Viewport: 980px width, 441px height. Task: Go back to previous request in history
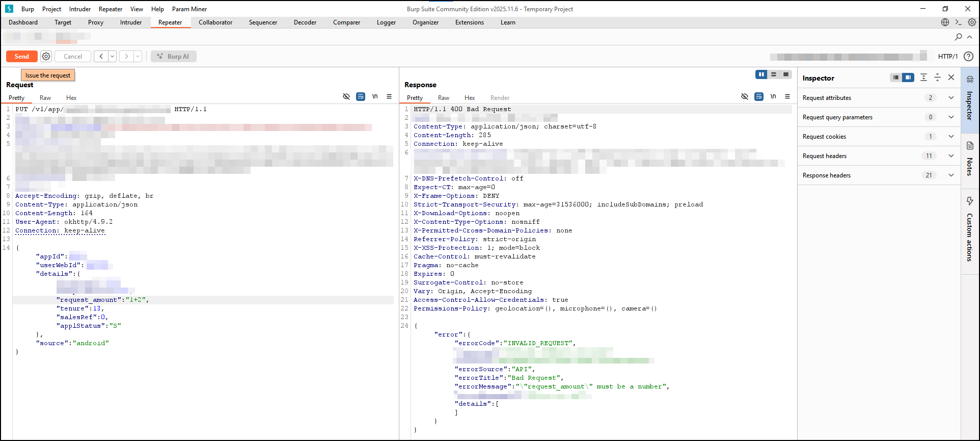[101, 57]
